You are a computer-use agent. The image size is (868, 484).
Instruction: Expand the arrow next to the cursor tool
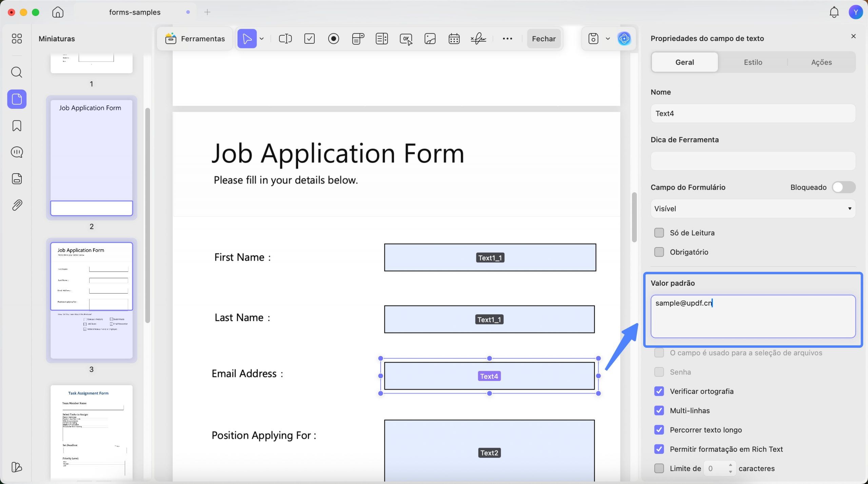pyautogui.click(x=262, y=39)
